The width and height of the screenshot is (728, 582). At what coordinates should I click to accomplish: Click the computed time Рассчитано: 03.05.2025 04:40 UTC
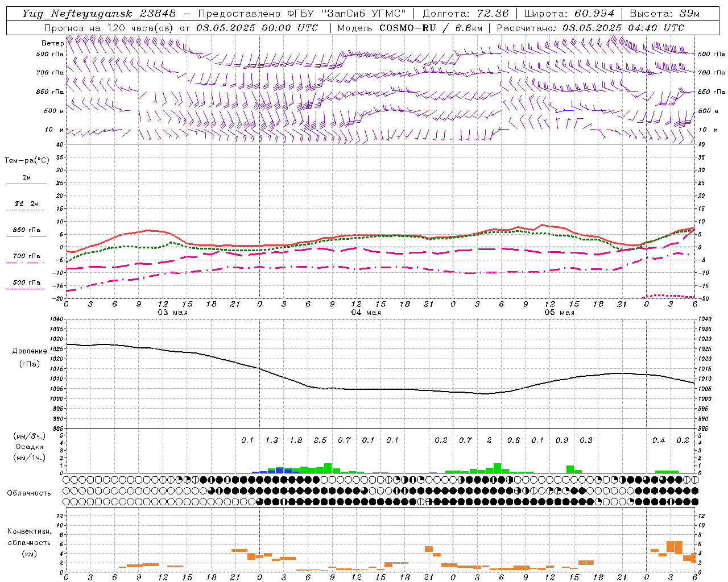point(590,28)
